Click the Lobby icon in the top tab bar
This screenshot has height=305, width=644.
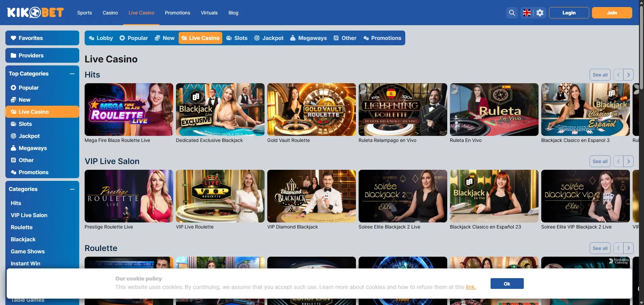pyautogui.click(x=91, y=38)
